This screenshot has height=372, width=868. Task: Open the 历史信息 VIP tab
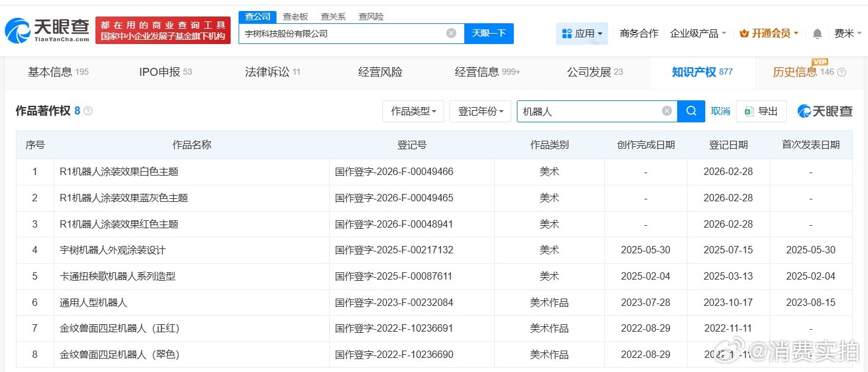(803, 72)
